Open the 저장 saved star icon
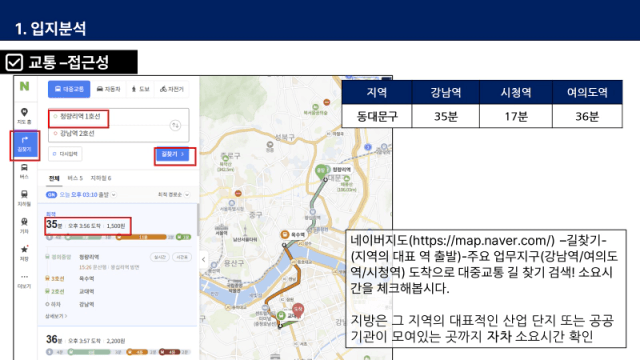Image resolution: width=640 pixels, height=360 pixels. [x=24, y=253]
